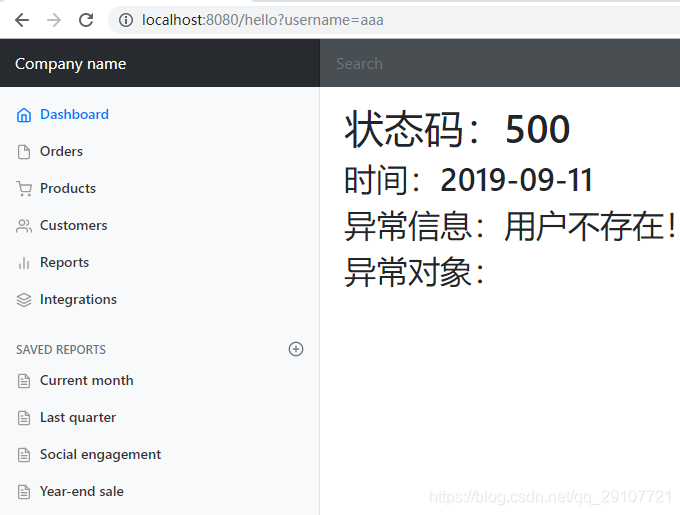The height and width of the screenshot is (515, 680).
Task: Open the Last quarter report
Action: coord(78,417)
